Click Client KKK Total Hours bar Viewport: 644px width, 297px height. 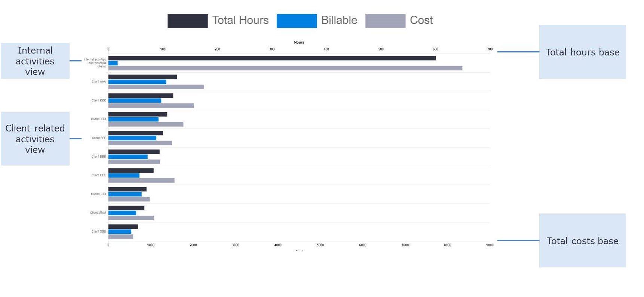(x=141, y=96)
